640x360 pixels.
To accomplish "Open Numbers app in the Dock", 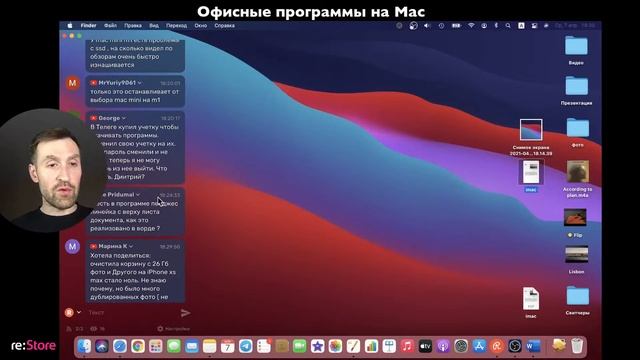I will (371, 347).
